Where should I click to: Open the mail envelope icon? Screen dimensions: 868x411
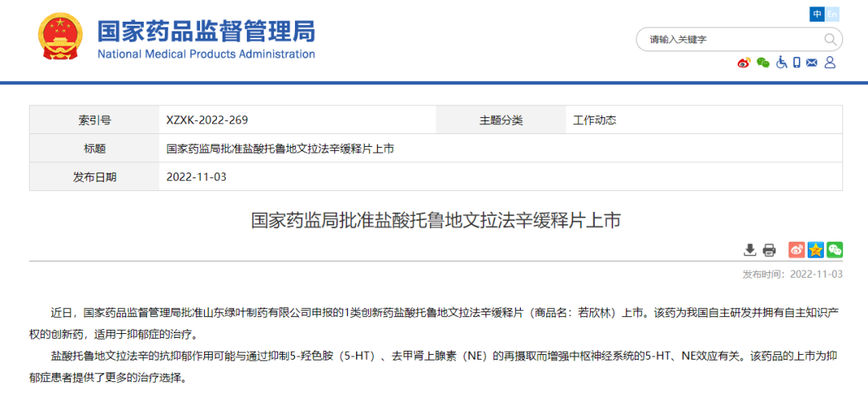pos(812,63)
